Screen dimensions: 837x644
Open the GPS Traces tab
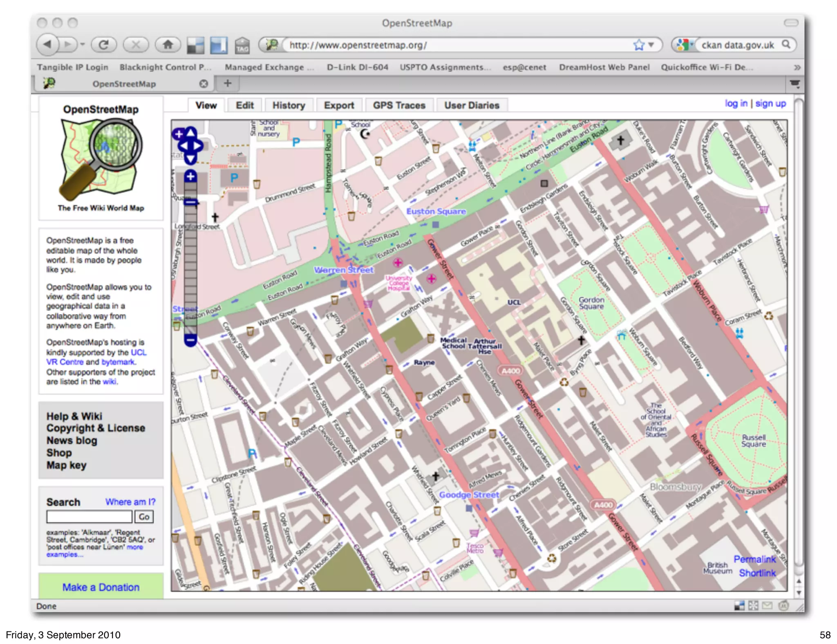pos(399,105)
